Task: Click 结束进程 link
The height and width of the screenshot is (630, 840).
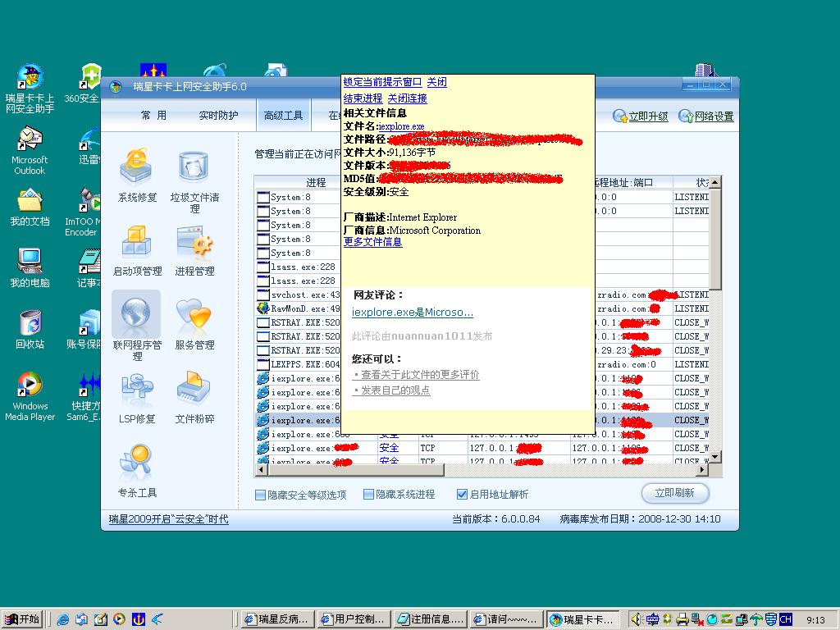Action: [x=363, y=98]
